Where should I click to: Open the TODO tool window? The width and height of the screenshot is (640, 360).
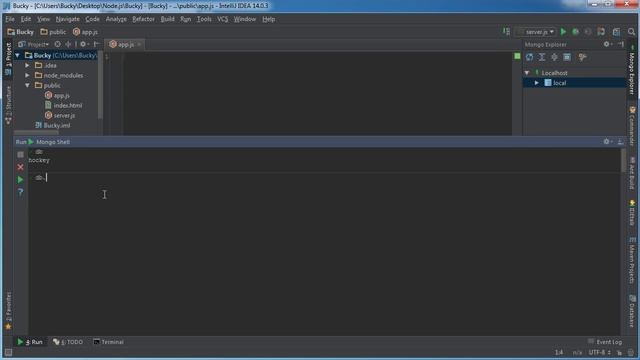pos(68,342)
